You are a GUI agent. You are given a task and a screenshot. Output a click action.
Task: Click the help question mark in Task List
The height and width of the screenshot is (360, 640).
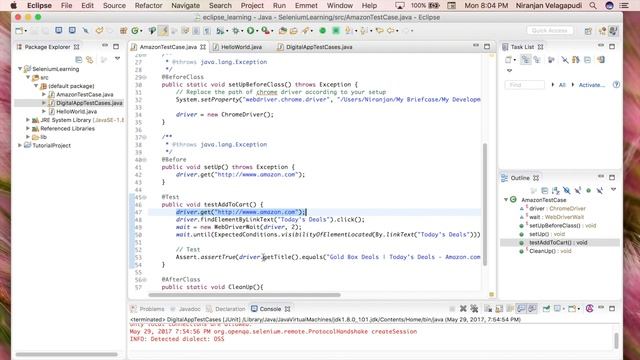coord(616,84)
